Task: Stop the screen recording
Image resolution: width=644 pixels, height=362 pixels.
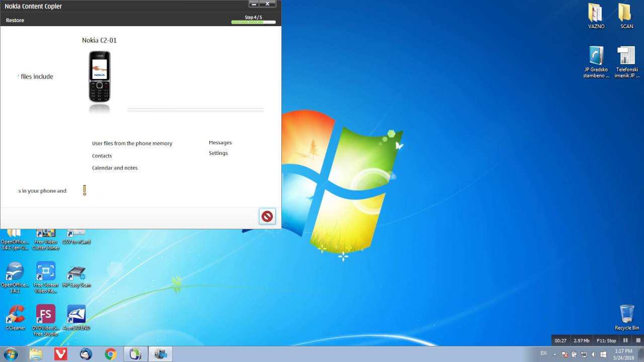Action: [x=637, y=340]
